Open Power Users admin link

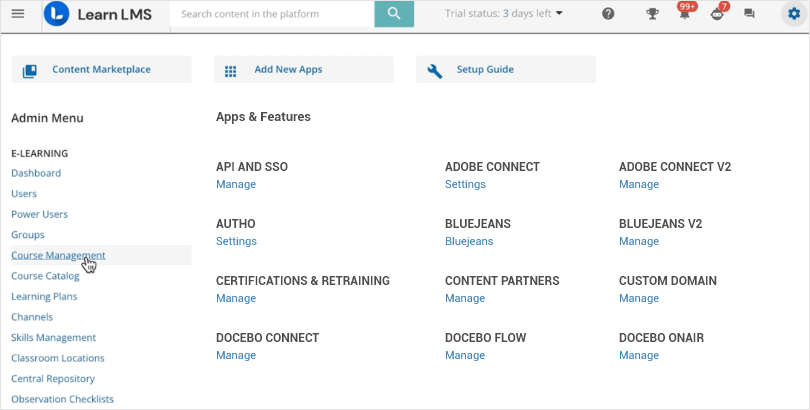tap(39, 214)
